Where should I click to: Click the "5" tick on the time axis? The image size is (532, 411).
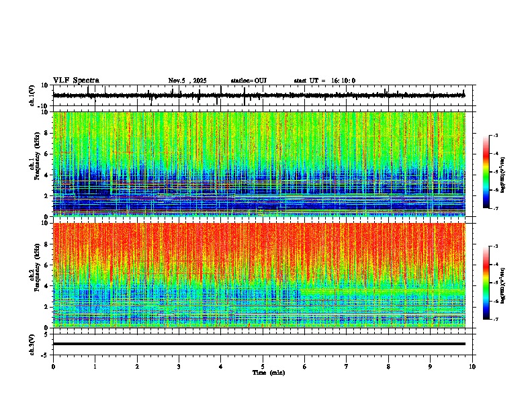tap(263, 367)
